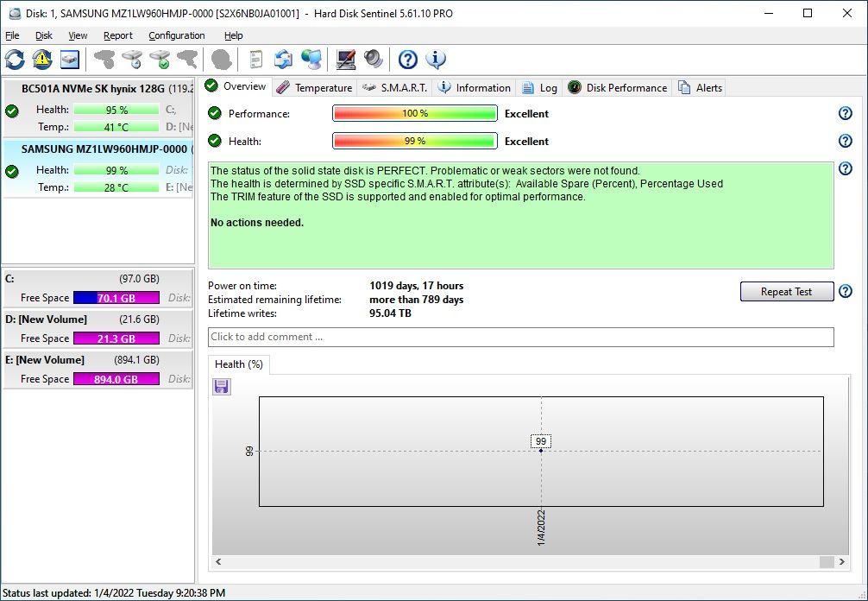This screenshot has width=868, height=601.
Task: Click help icon beside Repeat Test
Action: (846, 292)
